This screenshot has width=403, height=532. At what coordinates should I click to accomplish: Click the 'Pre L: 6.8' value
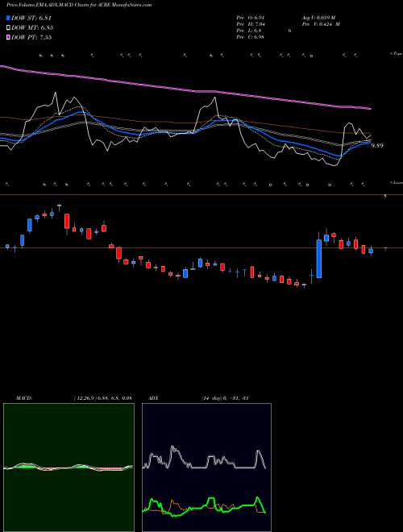[249, 31]
